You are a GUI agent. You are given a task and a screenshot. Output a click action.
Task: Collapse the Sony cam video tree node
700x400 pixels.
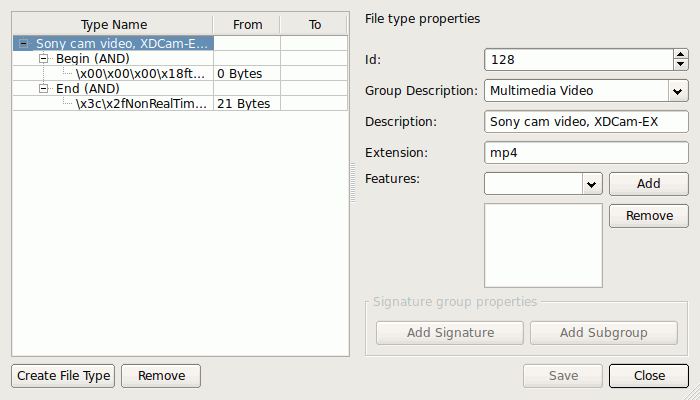pos(24,44)
